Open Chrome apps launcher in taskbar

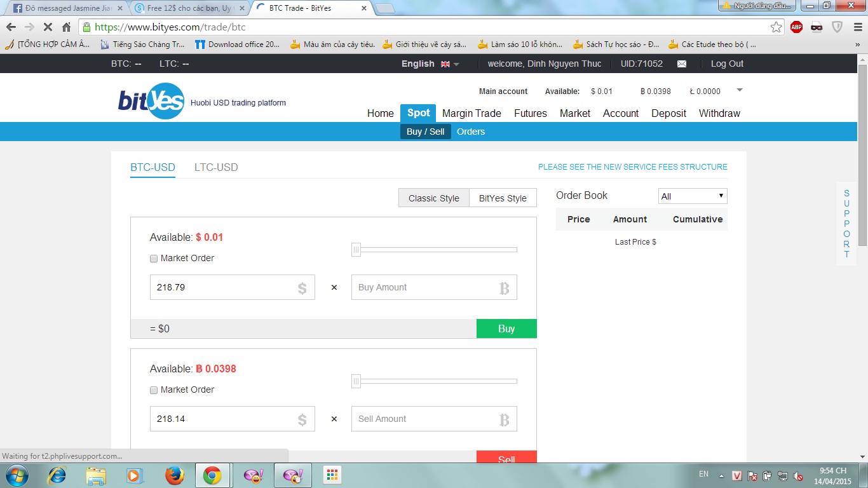coord(331,475)
